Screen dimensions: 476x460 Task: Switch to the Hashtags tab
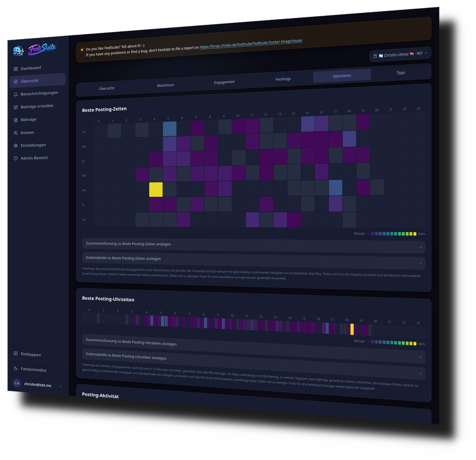pyautogui.click(x=283, y=79)
